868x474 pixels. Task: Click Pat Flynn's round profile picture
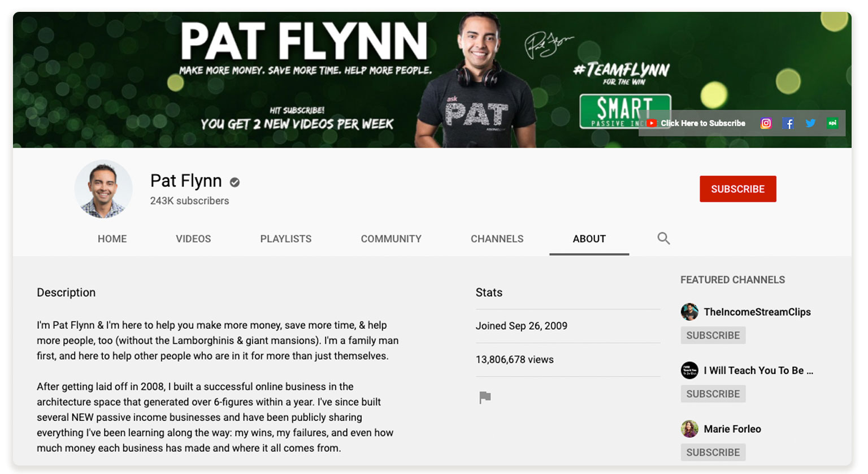coord(103,189)
